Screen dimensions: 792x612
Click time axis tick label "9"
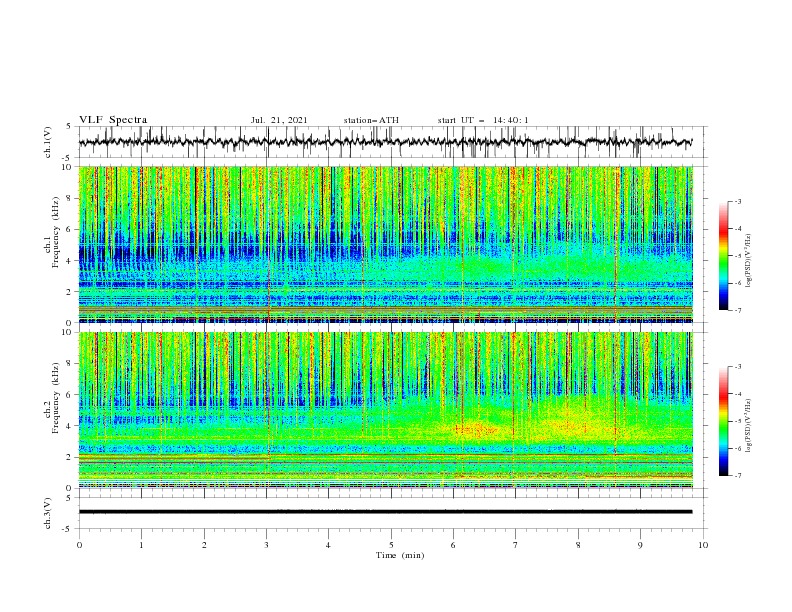point(640,545)
